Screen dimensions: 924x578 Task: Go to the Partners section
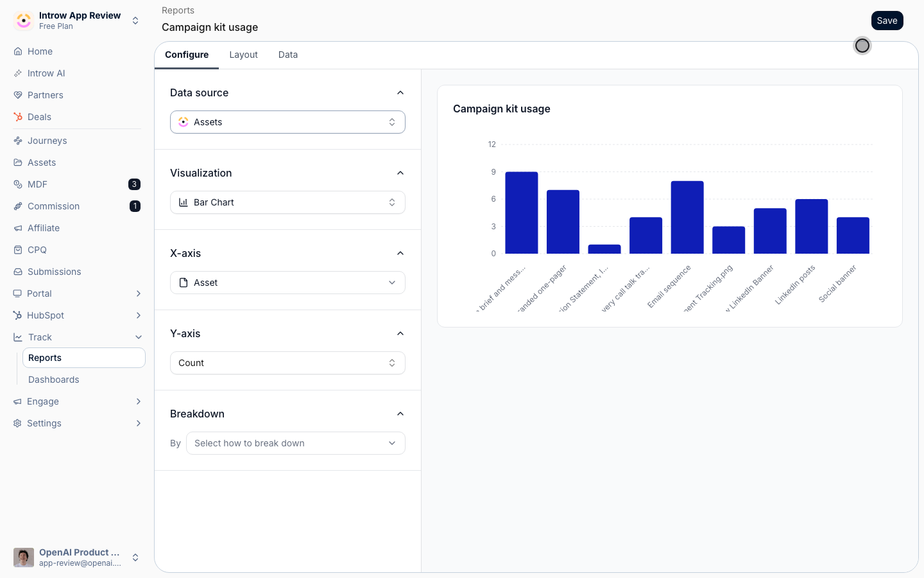pyautogui.click(x=77, y=95)
